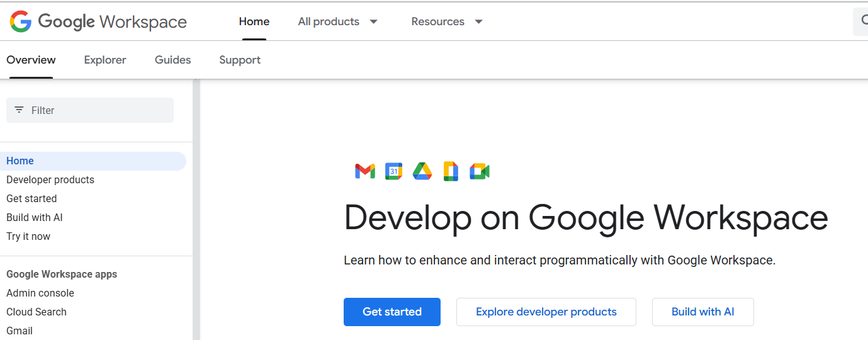Open Admin console in the sidebar
This screenshot has height=340, width=868.
tap(40, 293)
